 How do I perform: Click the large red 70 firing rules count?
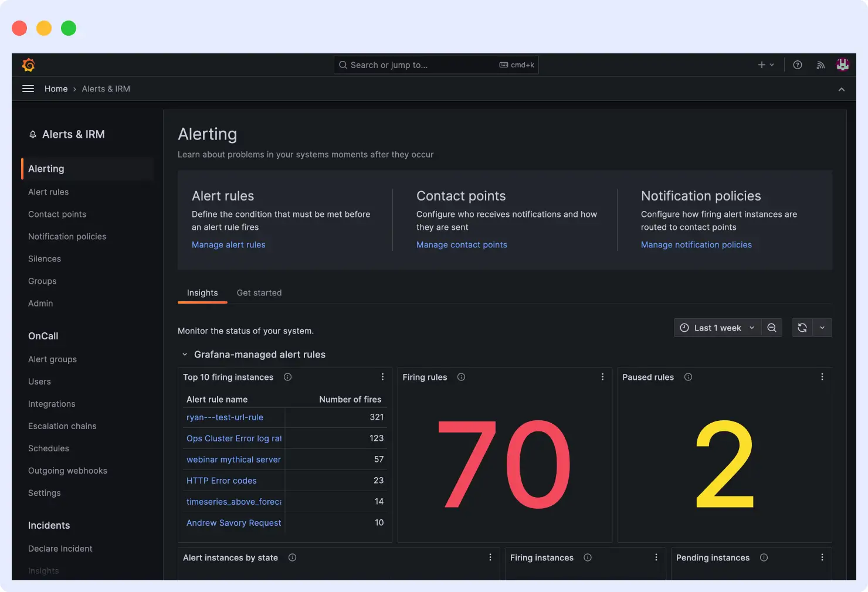pos(503,463)
